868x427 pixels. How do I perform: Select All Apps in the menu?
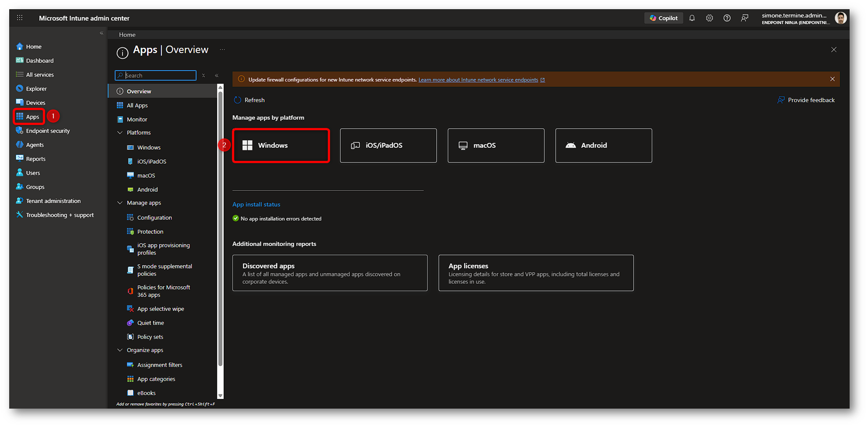pos(137,105)
